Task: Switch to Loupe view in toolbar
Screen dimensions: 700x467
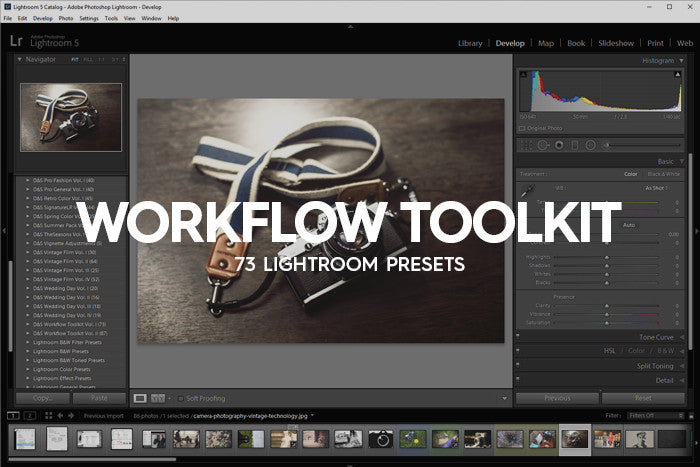Action: pos(140,398)
